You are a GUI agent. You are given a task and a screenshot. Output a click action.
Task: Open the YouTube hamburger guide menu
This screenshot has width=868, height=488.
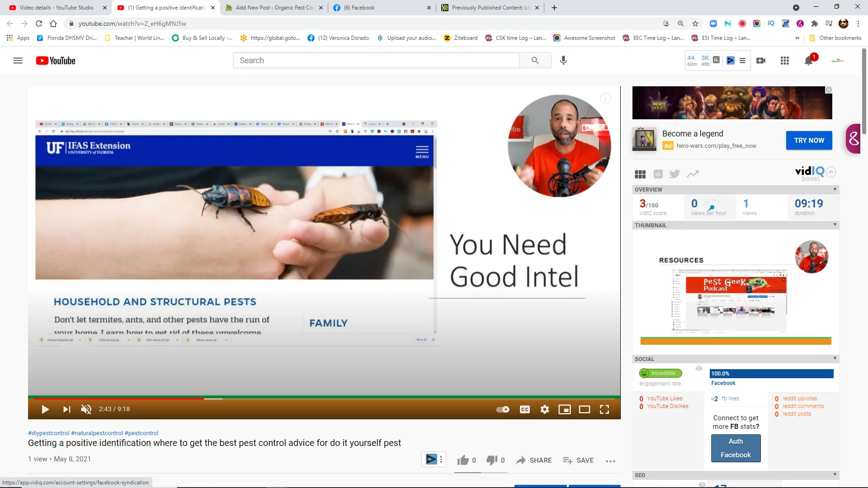[x=18, y=61]
